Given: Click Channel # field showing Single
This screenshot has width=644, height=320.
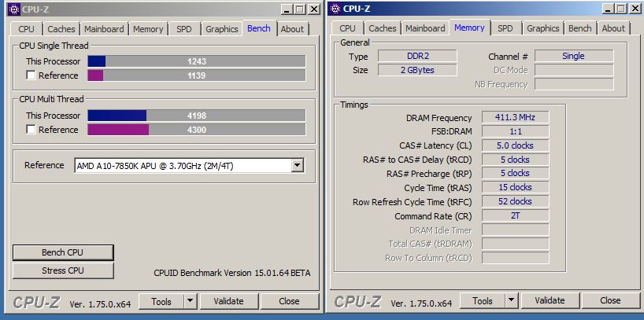Looking at the screenshot, I should tap(574, 56).
